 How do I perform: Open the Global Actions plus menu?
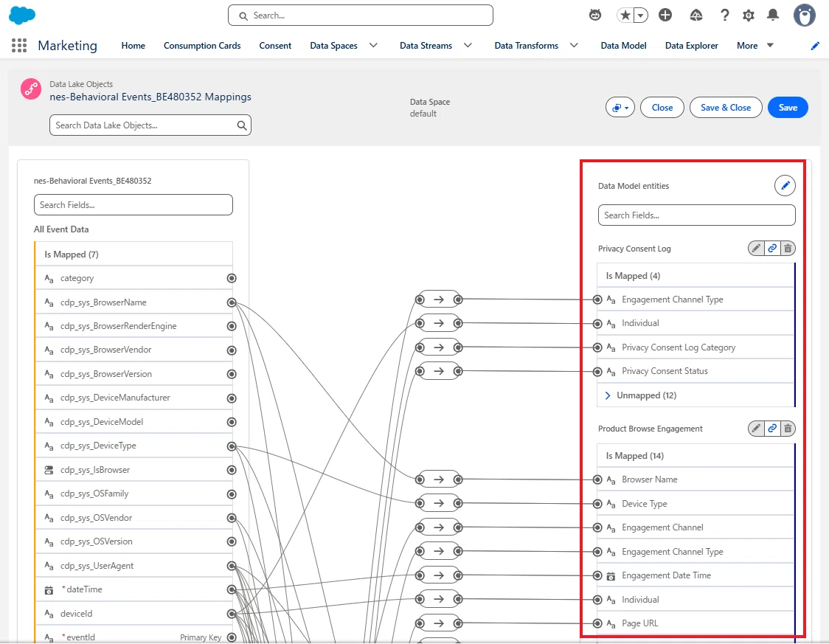[665, 15]
